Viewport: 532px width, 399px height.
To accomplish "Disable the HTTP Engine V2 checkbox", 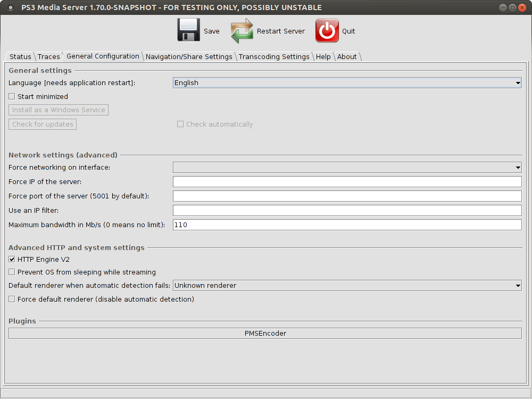I will (12, 259).
